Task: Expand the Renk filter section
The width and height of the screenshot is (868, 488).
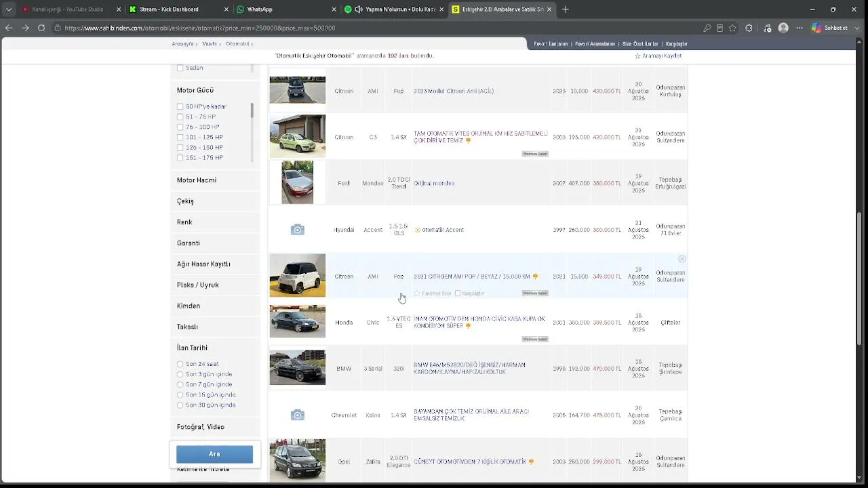Action: (x=215, y=222)
